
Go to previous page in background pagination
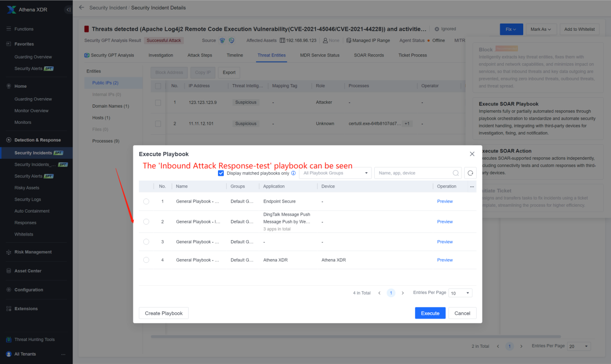[498, 346]
